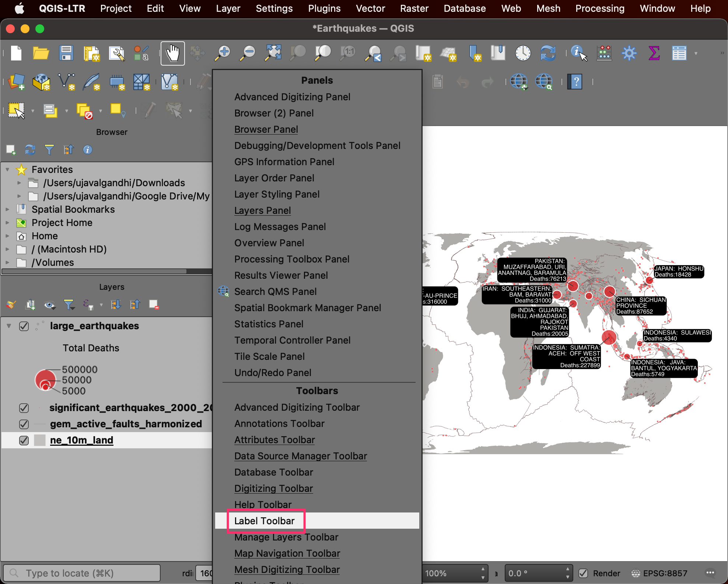Open the Statistical Summary sigma icon
The image size is (728, 584).
click(x=654, y=53)
